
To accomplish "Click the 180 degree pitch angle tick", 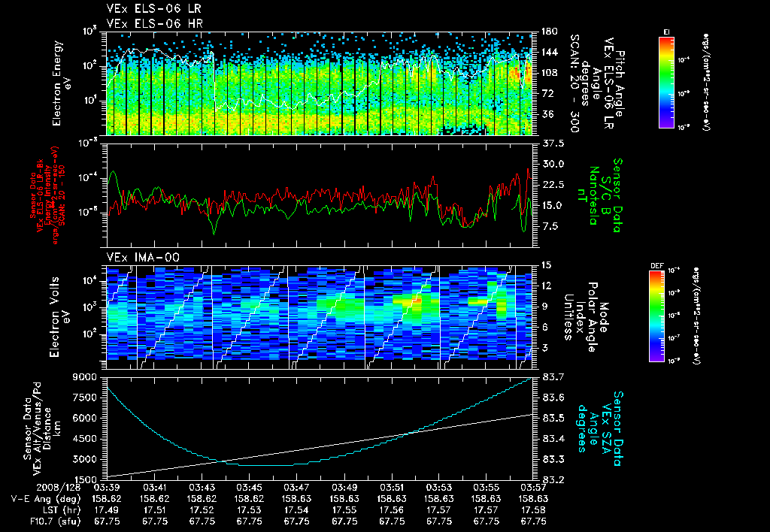I will pyautogui.click(x=550, y=32).
